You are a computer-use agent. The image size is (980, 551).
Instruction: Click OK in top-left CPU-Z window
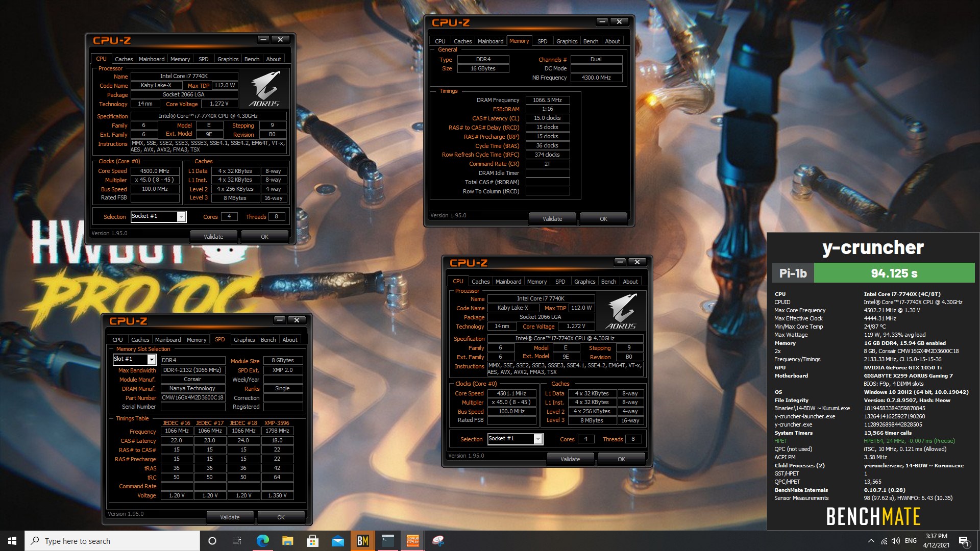(264, 237)
